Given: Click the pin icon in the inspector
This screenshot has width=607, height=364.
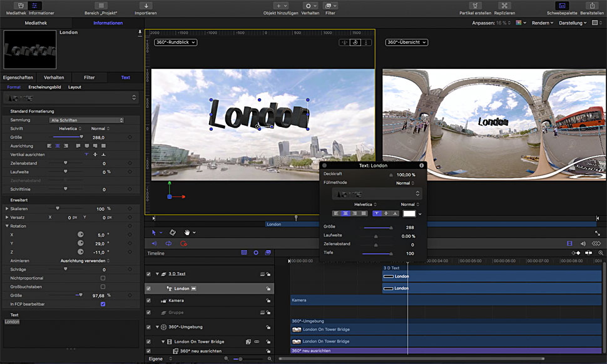Looking at the screenshot, I should point(140,33).
